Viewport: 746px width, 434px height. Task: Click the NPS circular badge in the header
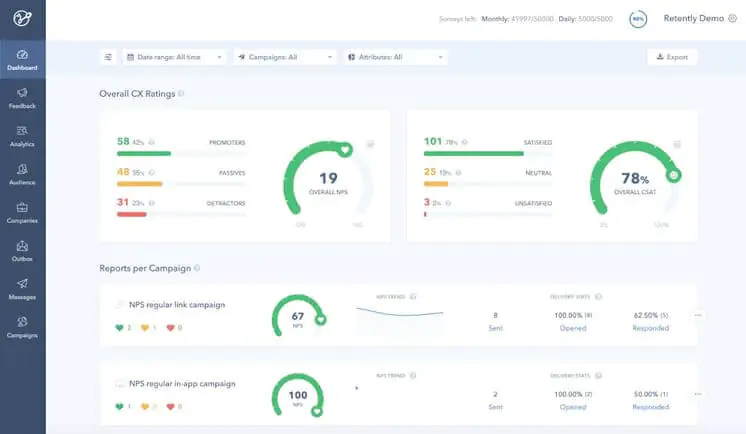[x=638, y=19]
